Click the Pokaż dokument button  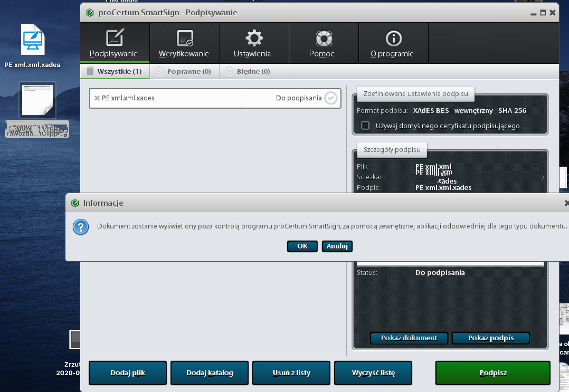[x=409, y=338]
